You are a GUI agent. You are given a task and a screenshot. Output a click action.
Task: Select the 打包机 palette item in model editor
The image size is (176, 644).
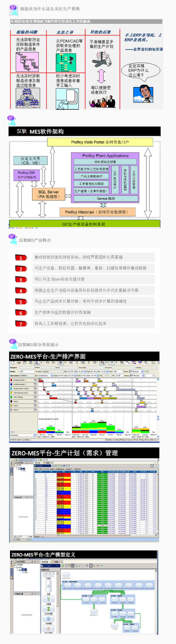click(x=48, y=576)
